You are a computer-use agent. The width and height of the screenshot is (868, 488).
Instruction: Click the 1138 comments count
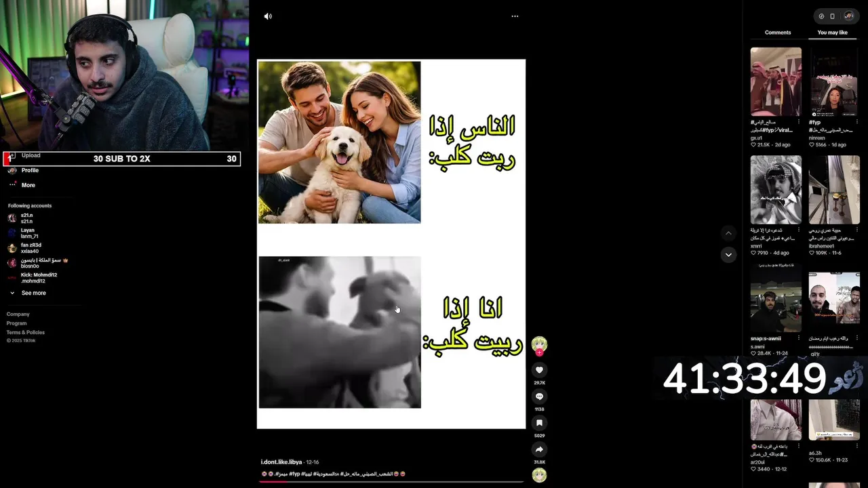point(539,409)
